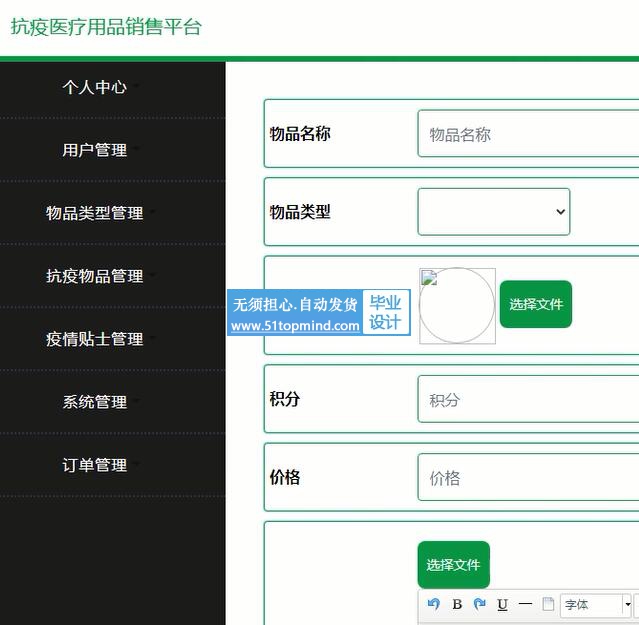Open 疫情贴士管理 in the sidebar
The width and height of the screenshot is (639, 625).
[95, 339]
